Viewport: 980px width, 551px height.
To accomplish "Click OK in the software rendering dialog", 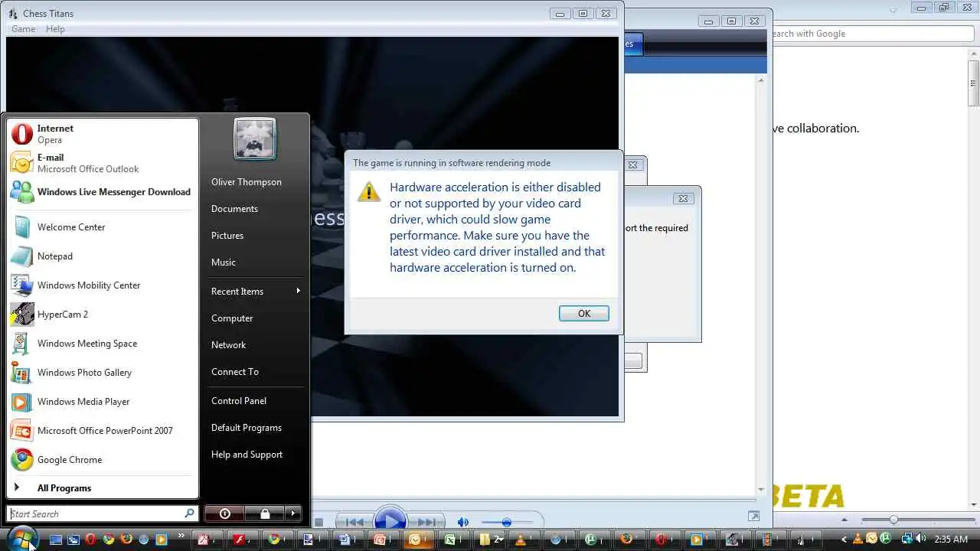I will coord(584,313).
